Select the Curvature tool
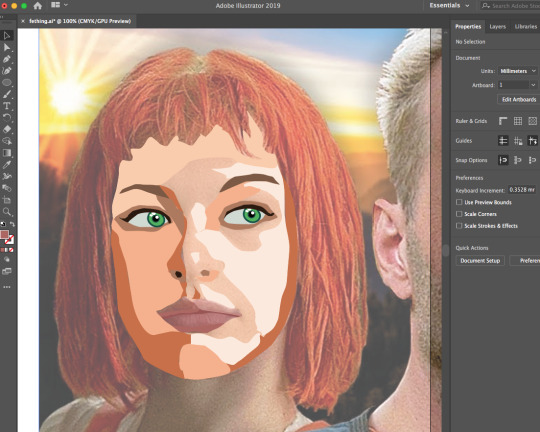The width and height of the screenshot is (540, 432). tap(7, 71)
